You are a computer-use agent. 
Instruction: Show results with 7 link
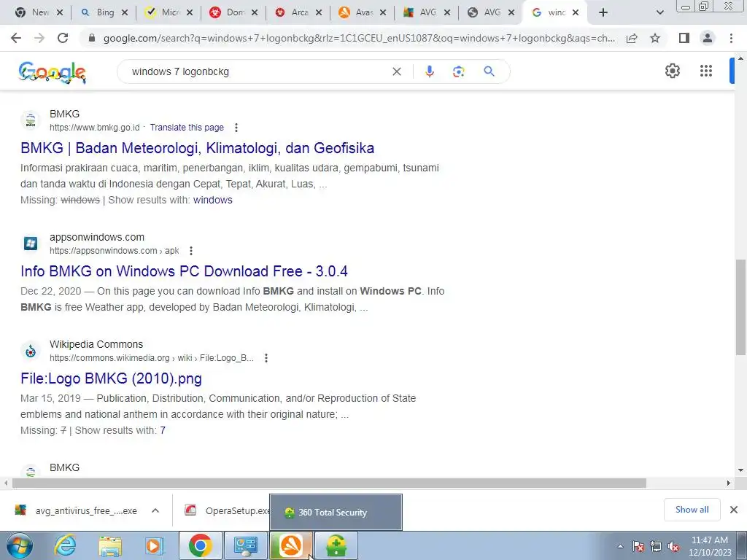(163, 430)
